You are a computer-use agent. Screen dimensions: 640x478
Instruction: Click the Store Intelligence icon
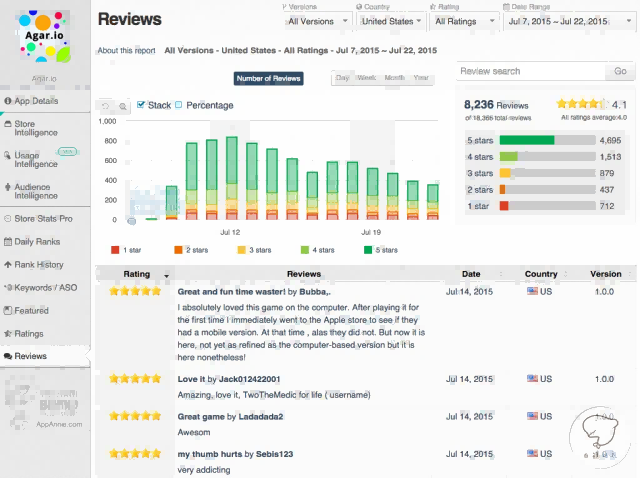point(7,123)
